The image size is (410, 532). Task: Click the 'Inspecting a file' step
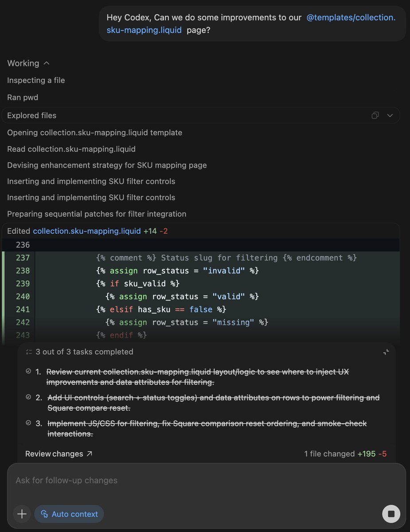point(36,80)
